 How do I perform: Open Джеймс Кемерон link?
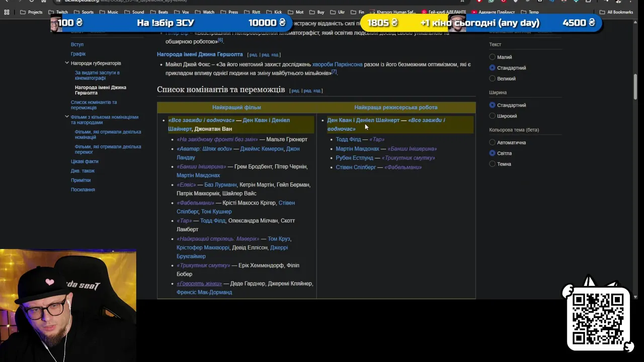(x=262, y=149)
